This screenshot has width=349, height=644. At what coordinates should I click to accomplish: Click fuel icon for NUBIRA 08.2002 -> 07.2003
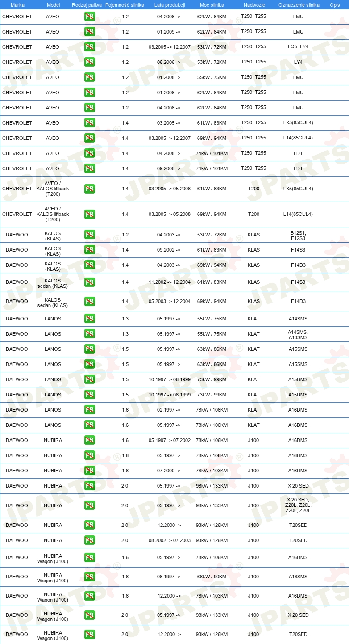coord(89,540)
